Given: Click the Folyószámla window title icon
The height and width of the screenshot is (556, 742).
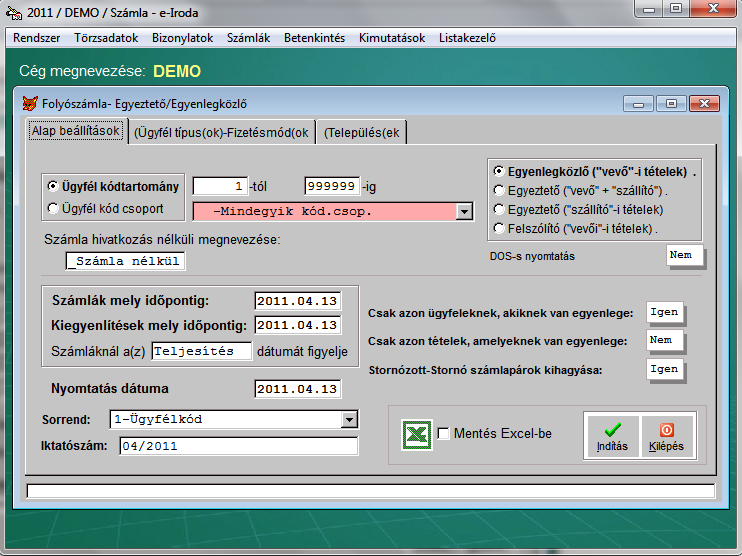Looking at the screenshot, I should (x=29, y=103).
